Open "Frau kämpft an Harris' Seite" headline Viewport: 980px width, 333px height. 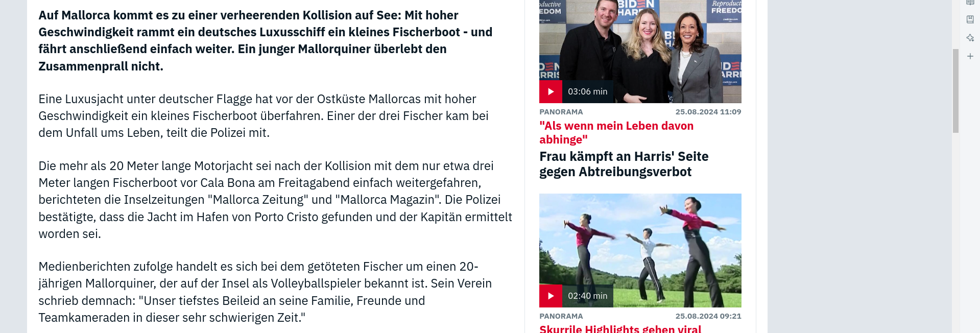[624, 164]
